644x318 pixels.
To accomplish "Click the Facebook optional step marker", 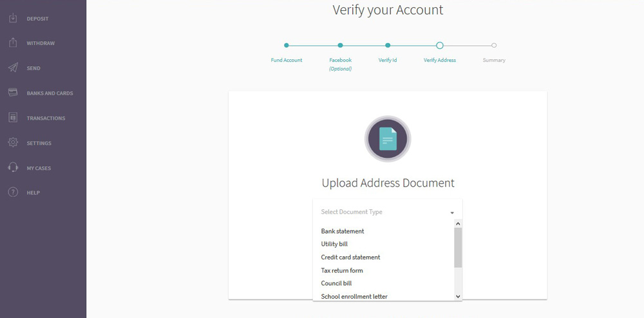I will pyautogui.click(x=340, y=46).
